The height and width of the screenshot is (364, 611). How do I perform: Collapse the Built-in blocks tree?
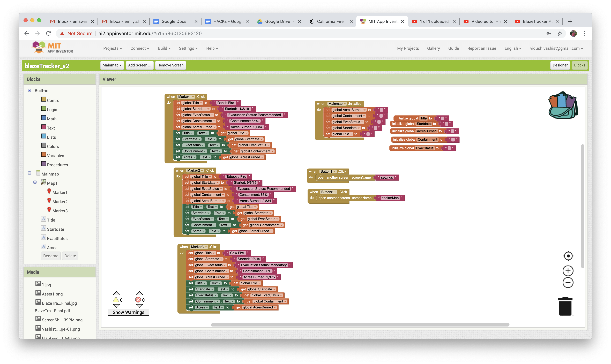click(x=29, y=90)
